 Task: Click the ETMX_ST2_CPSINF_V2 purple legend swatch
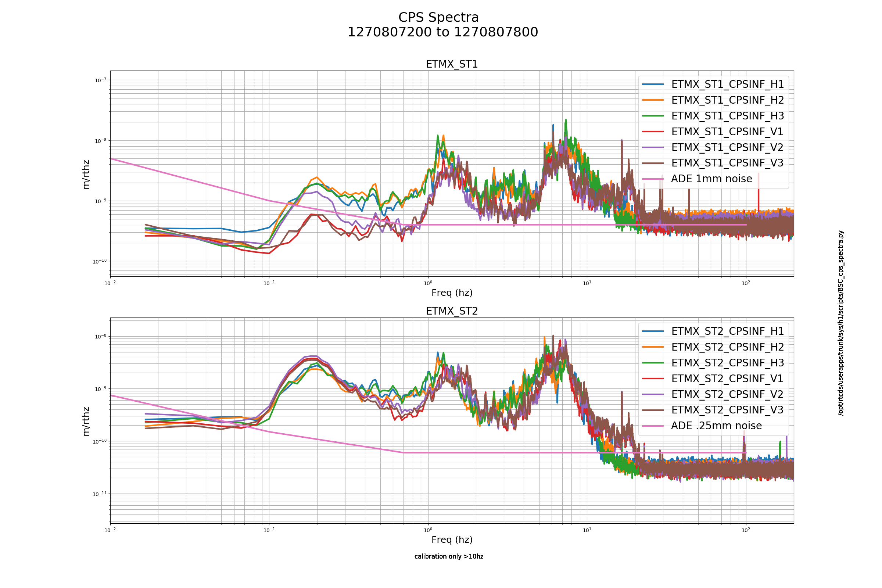coord(653,394)
